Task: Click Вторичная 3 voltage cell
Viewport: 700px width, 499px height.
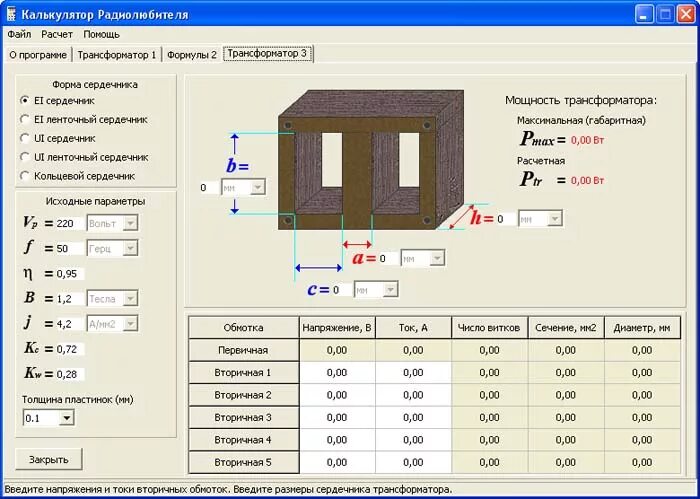Action: tap(337, 417)
